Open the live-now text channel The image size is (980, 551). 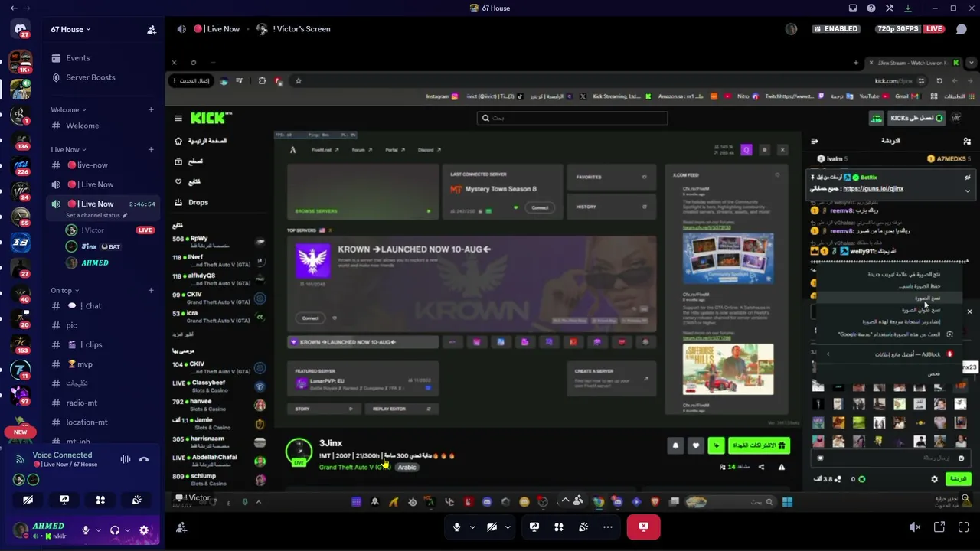click(103, 165)
